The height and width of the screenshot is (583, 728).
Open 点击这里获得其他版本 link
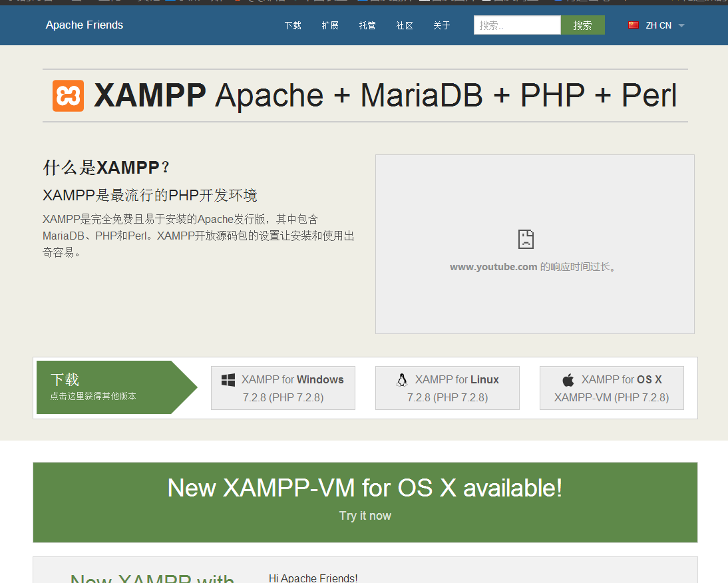pos(93,396)
